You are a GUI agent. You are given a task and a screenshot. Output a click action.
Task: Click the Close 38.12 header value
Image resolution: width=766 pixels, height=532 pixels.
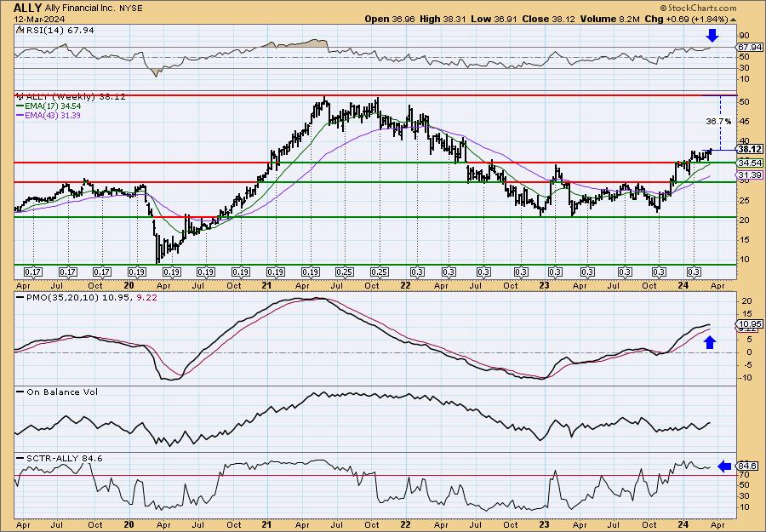[x=549, y=19]
